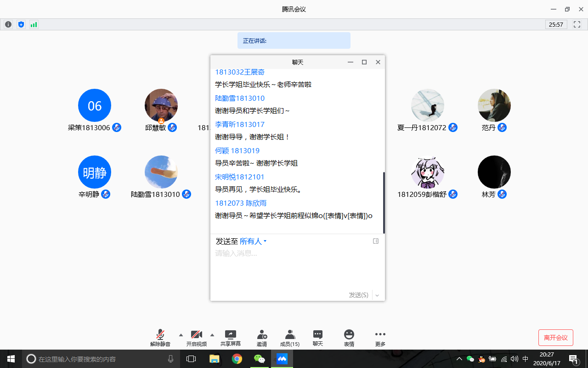Enter full screen mode icon

click(577, 24)
